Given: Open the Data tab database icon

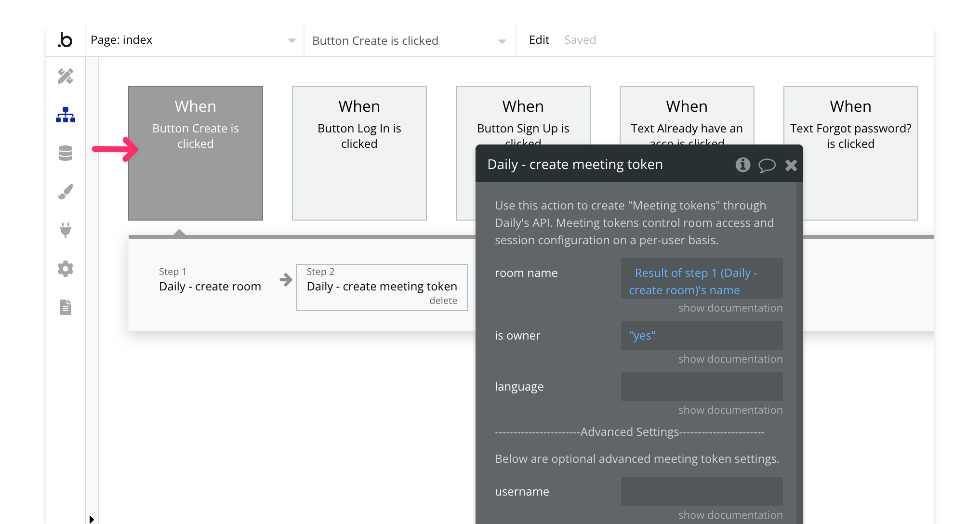Looking at the screenshot, I should pyautogui.click(x=66, y=153).
